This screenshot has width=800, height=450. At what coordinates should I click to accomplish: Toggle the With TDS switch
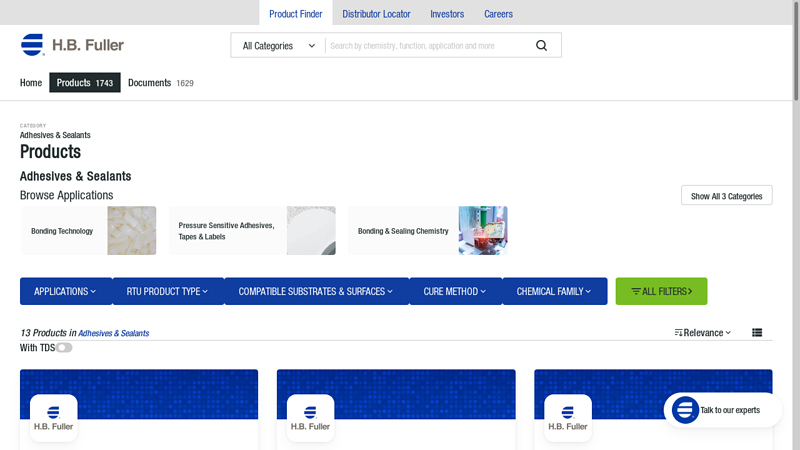64,348
